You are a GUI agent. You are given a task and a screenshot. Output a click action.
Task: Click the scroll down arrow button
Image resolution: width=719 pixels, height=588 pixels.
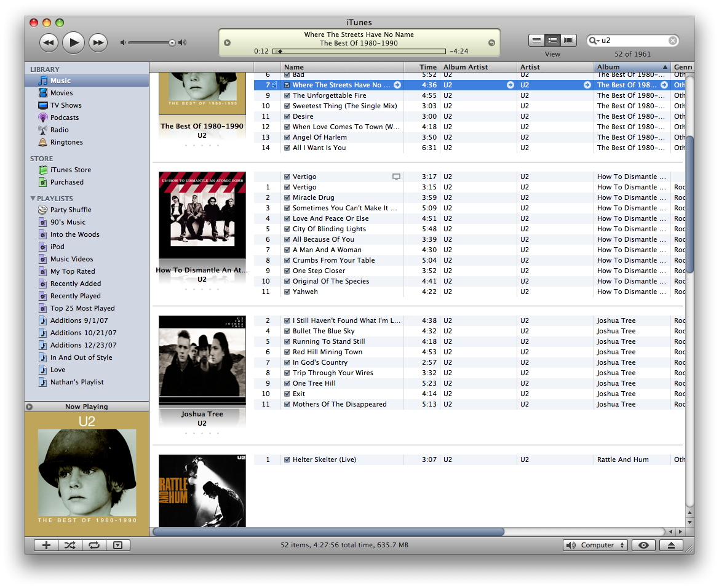[x=689, y=522]
